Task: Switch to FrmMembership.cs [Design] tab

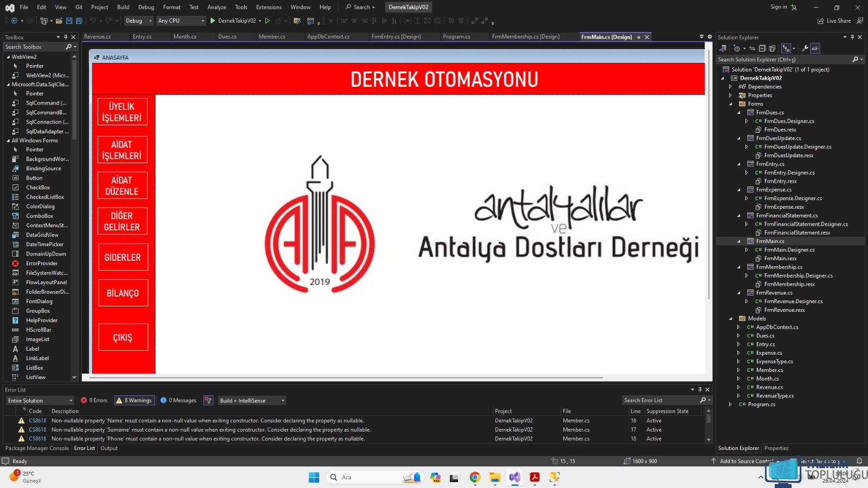Action: click(x=526, y=37)
